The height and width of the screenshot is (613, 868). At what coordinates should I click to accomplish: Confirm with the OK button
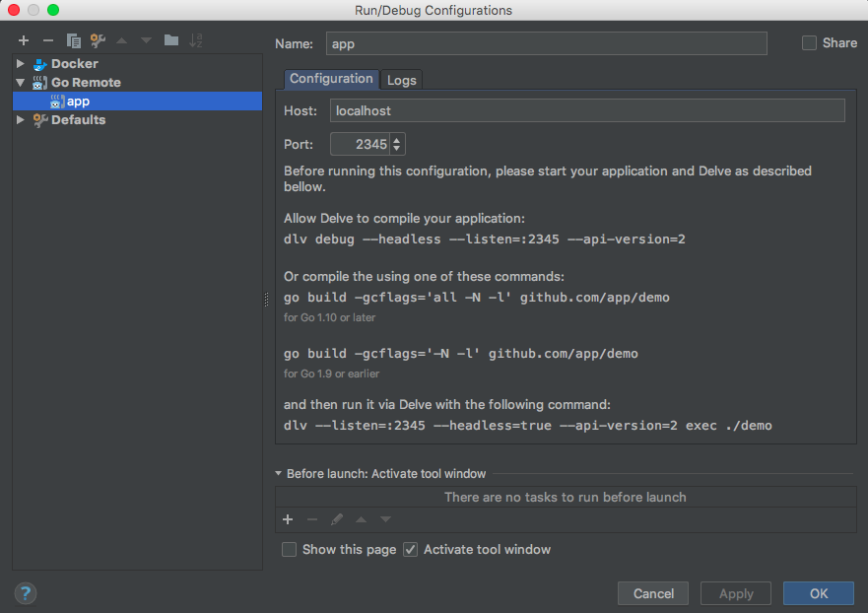pyautogui.click(x=818, y=593)
